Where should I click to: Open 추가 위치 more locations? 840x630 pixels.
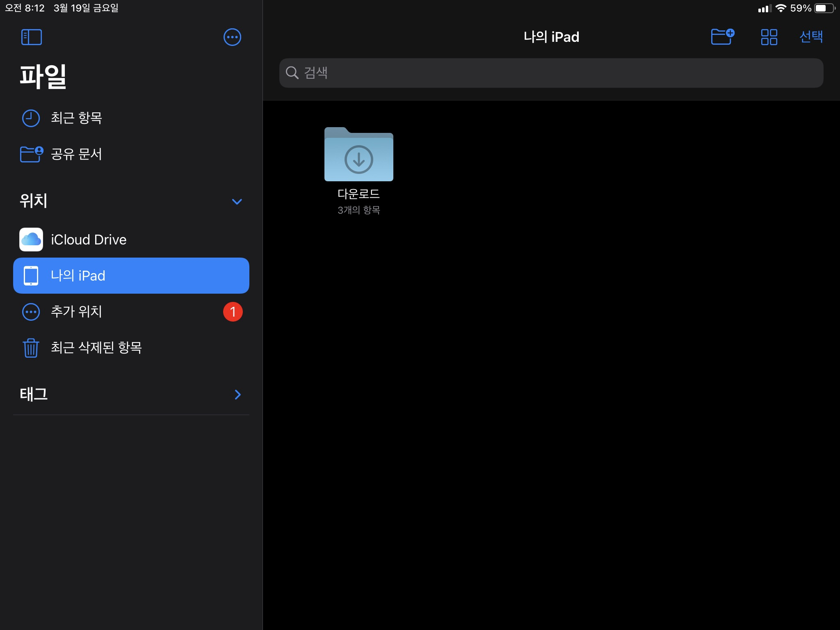pos(76,312)
